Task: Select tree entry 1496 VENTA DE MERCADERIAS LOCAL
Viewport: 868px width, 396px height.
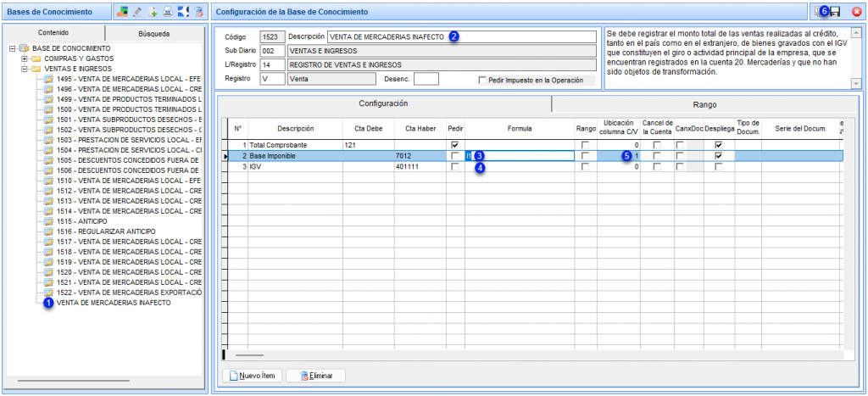Action: [129, 89]
